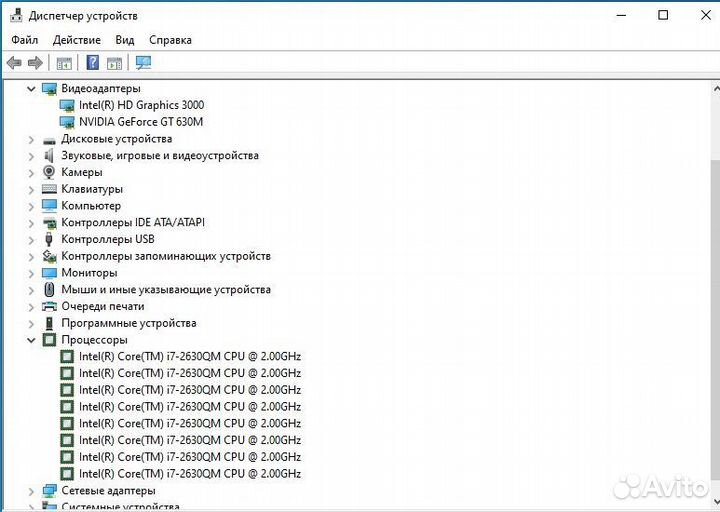Click the scan for hardware changes monitor icon
720x512 pixels.
(x=143, y=63)
